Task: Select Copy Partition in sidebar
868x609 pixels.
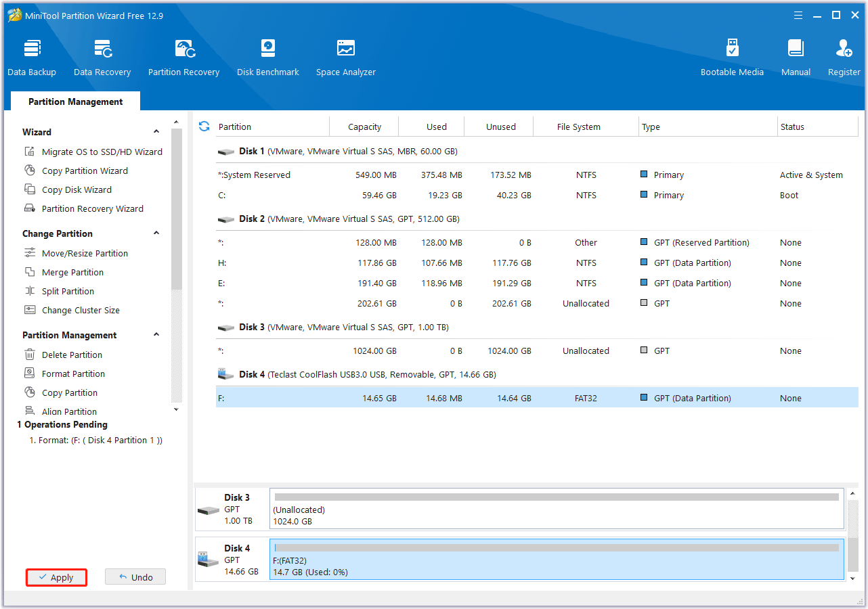Action: (x=61, y=392)
